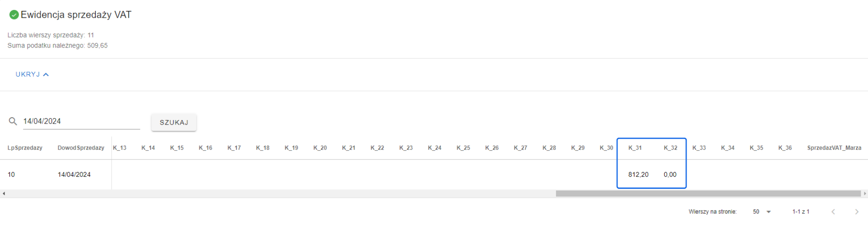Go to next page arrow

(x=856, y=212)
